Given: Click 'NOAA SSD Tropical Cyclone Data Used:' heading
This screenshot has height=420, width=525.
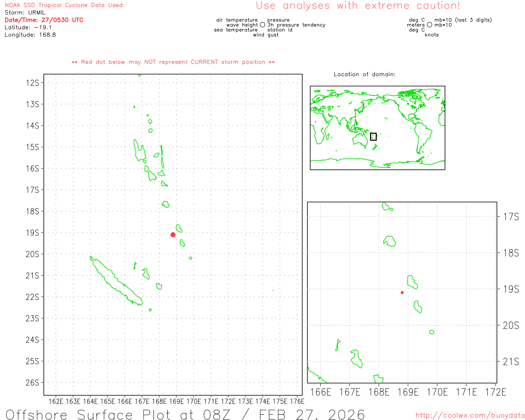Looking at the screenshot, I should click(x=64, y=5).
